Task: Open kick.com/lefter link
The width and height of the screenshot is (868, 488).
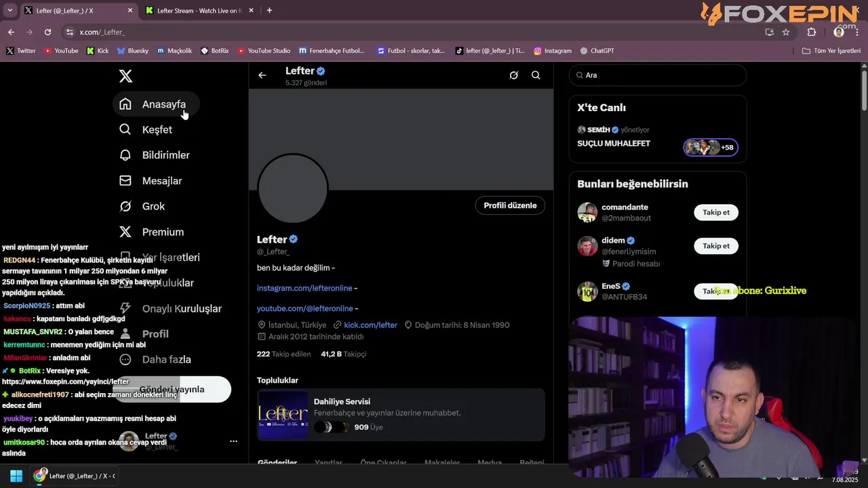Action: [x=370, y=325]
